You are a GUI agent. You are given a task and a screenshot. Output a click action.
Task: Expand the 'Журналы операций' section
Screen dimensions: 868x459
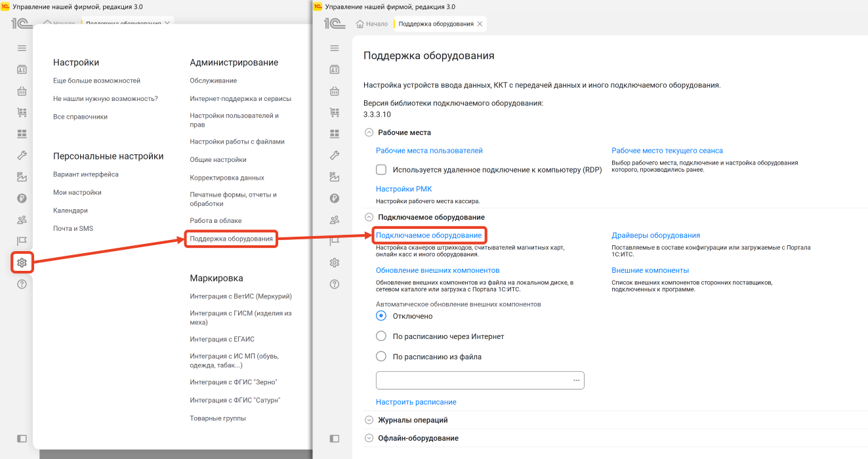click(x=369, y=420)
